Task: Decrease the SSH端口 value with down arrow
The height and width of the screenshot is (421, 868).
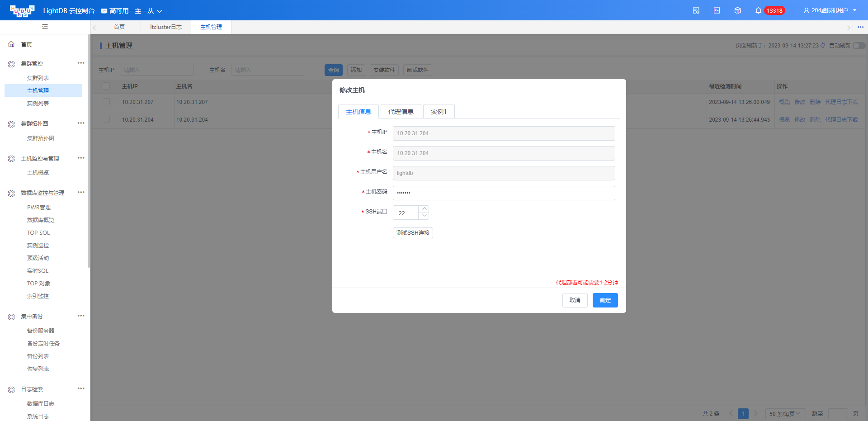Action: (x=424, y=216)
